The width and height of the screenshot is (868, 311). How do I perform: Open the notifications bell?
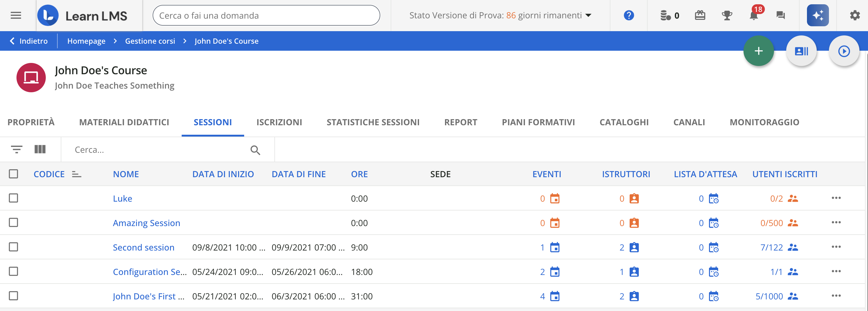coord(754,16)
